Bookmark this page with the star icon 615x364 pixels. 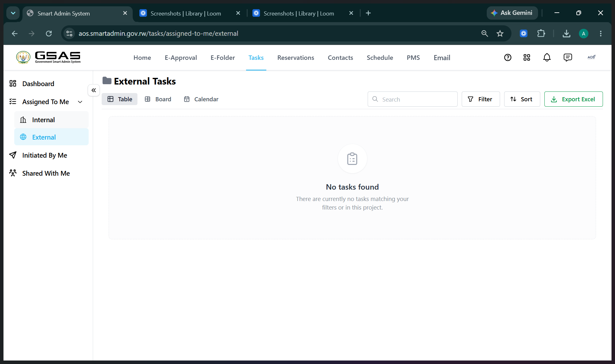(x=500, y=34)
